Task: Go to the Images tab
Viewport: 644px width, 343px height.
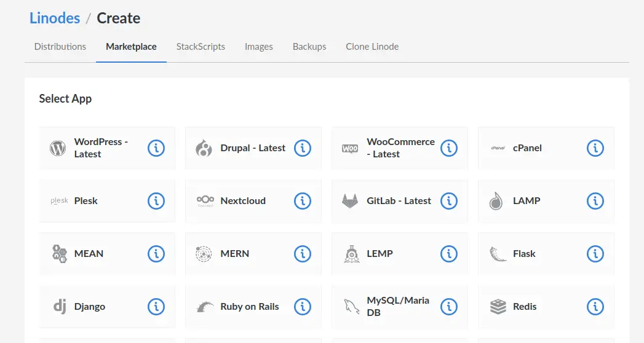Action: pyautogui.click(x=259, y=47)
